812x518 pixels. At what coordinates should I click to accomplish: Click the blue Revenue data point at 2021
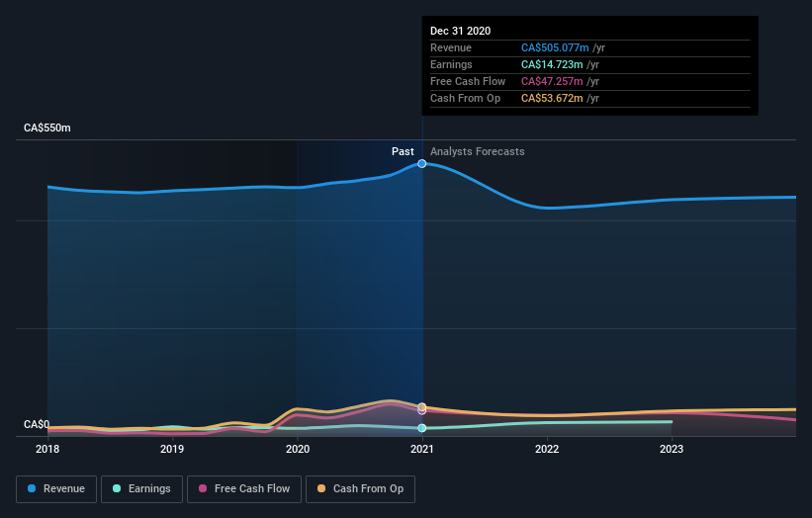(x=422, y=163)
